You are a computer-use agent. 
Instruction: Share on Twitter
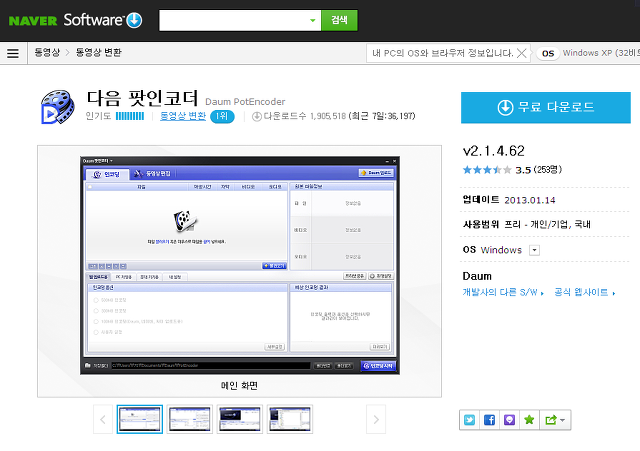pos(469,420)
